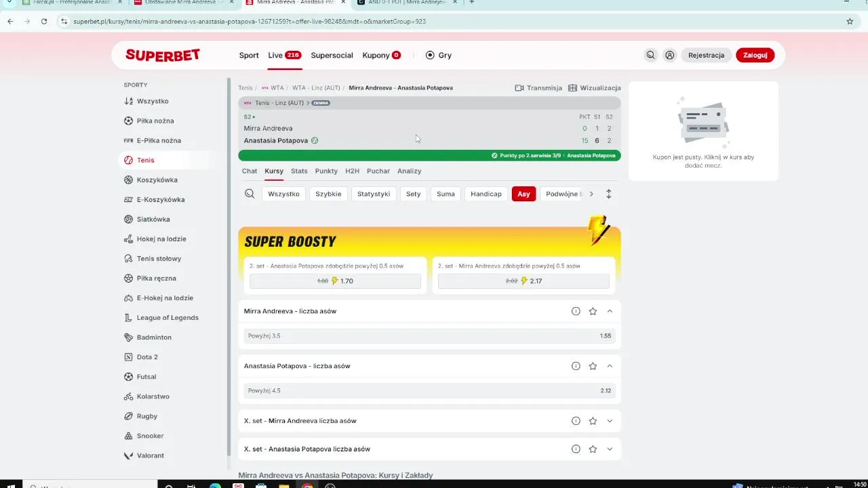Switch to Puchar tab

click(x=378, y=171)
